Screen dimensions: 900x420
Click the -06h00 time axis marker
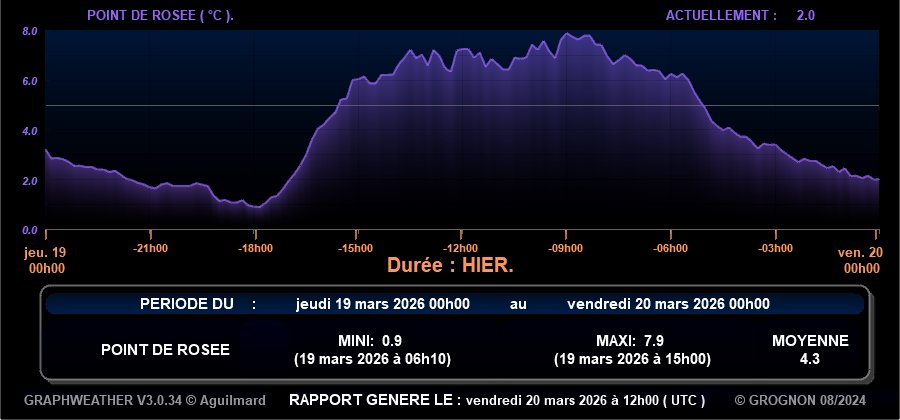pos(669,248)
